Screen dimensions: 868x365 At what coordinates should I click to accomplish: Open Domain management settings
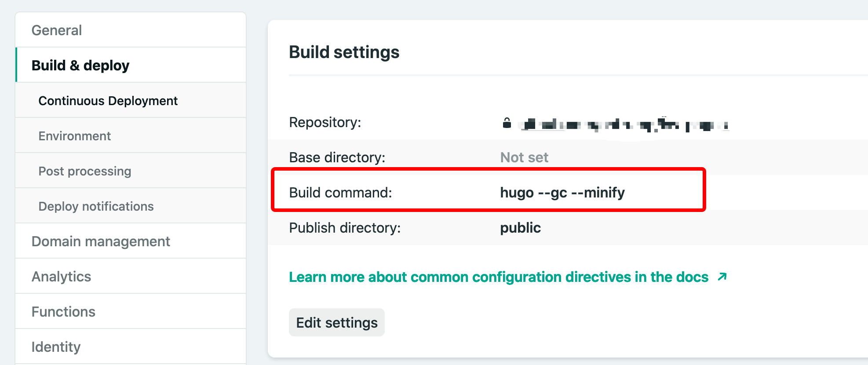pyautogui.click(x=101, y=241)
